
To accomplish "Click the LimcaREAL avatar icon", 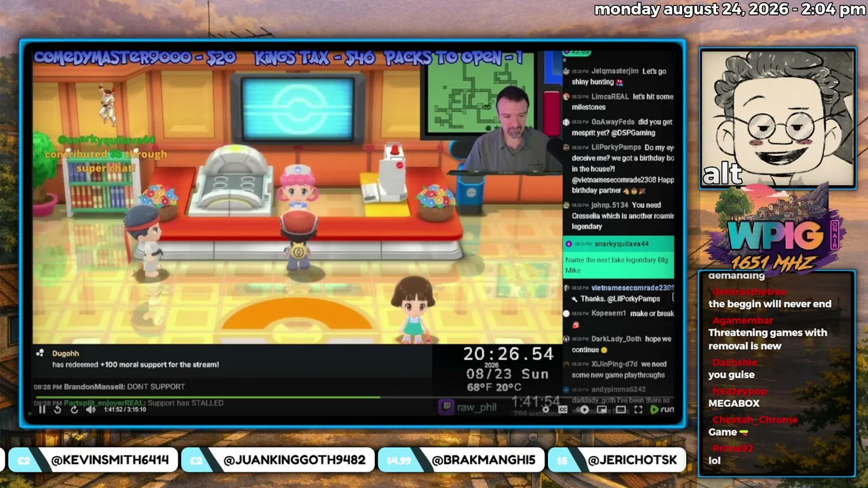I will [x=567, y=97].
